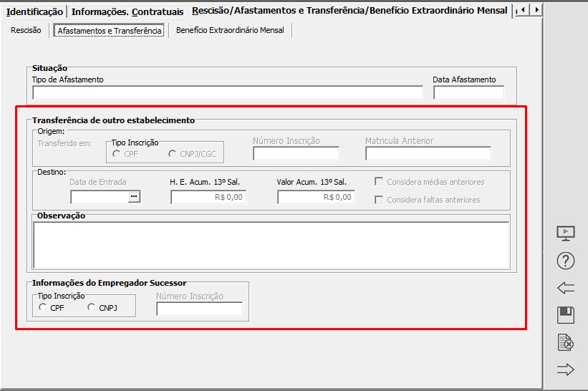Click the delete document icon
The width and height of the screenshot is (588, 391).
click(565, 342)
